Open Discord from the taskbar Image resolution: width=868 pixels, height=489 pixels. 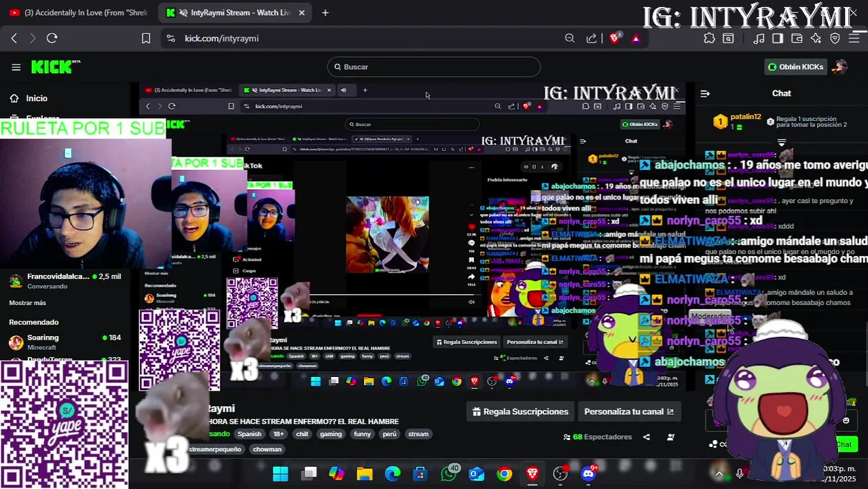(x=588, y=473)
